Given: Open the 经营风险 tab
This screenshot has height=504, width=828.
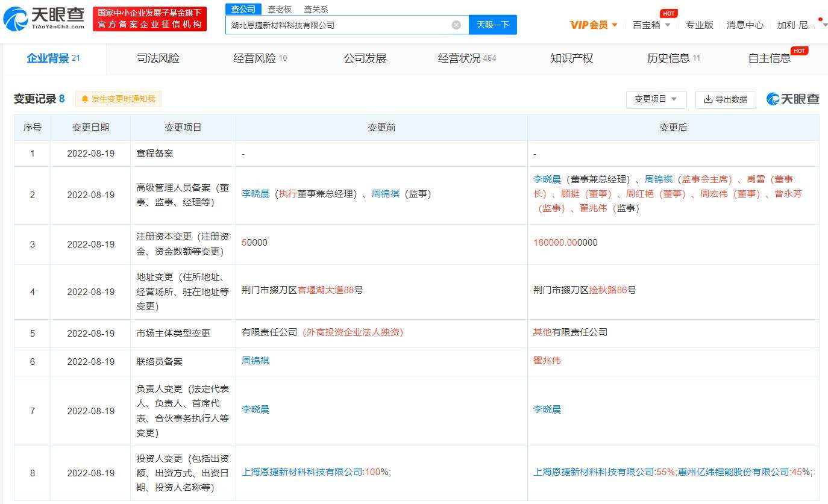Looking at the screenshot, I should tap(260, 58).
